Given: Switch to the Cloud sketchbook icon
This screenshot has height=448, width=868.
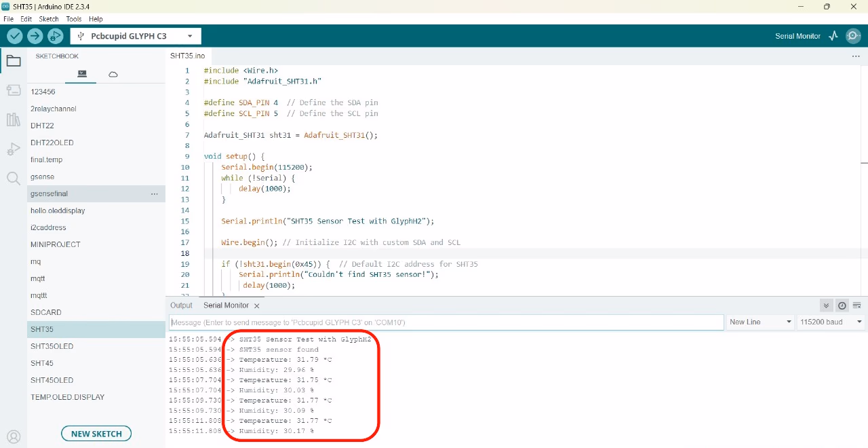Looking at the screenshot, I should [x=113, y=74].
